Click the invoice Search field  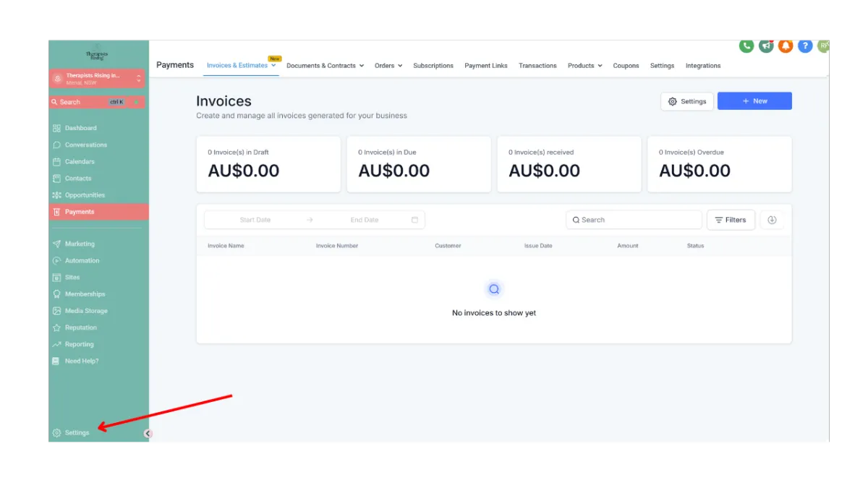[x=634, y=220]
